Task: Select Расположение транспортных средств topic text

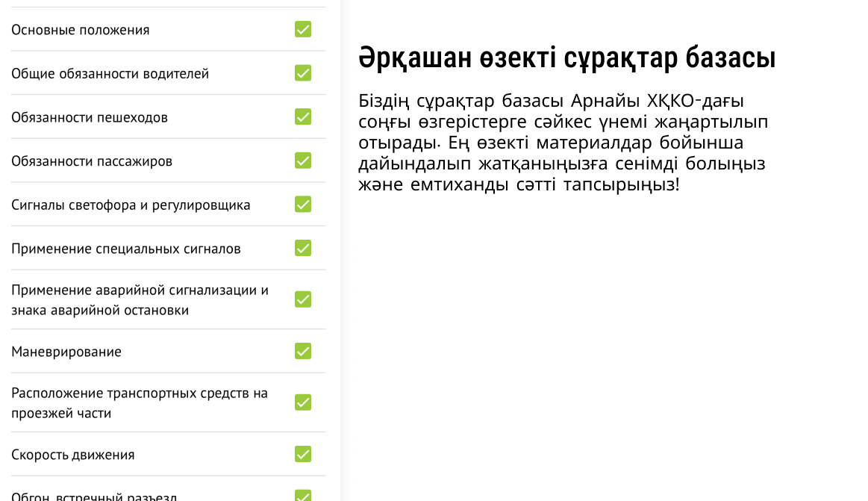Action: pos(140,403)
